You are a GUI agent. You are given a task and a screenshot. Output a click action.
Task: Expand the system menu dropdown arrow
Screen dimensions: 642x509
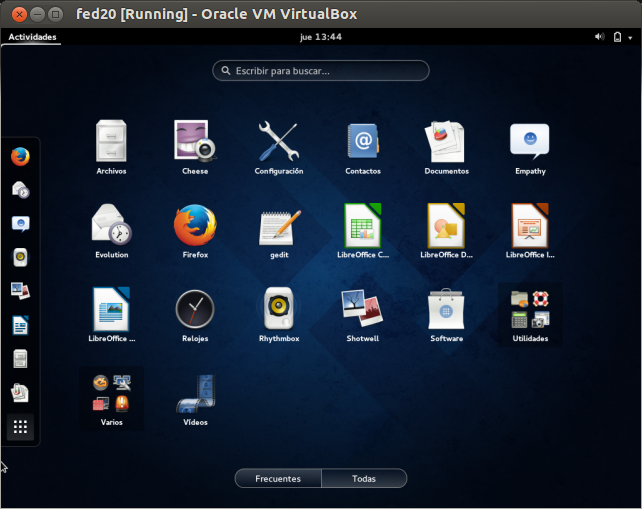[x=630, y=38]
